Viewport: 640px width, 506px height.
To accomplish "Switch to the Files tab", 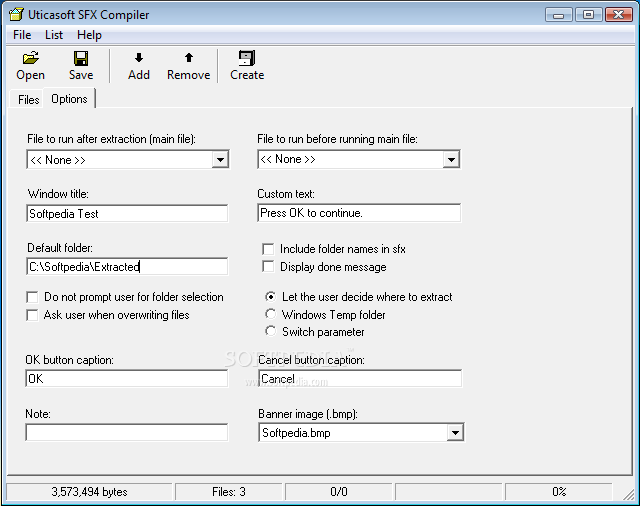I will point(28,100).
